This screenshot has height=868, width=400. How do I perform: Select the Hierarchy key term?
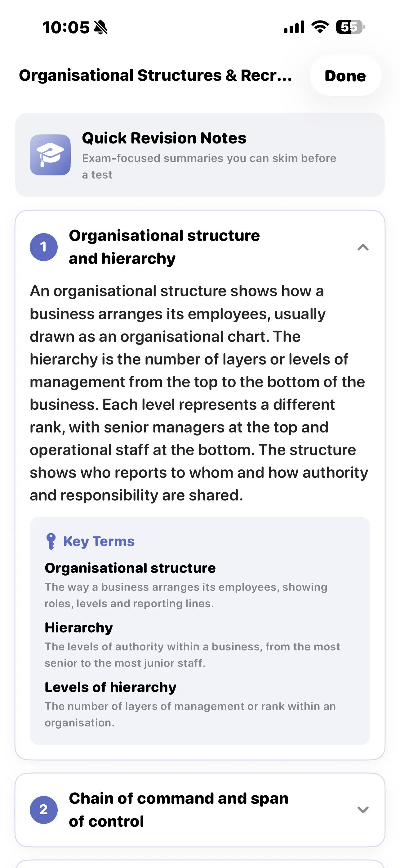[x=79, y=627]
